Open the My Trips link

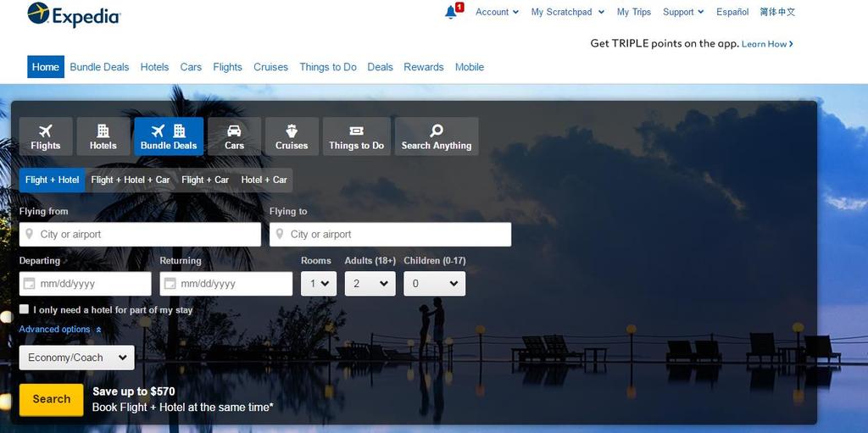[634, 12]
